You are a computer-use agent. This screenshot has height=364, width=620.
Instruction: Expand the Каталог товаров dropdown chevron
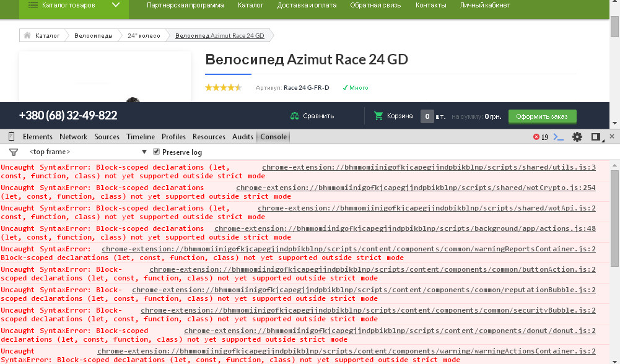115,5
